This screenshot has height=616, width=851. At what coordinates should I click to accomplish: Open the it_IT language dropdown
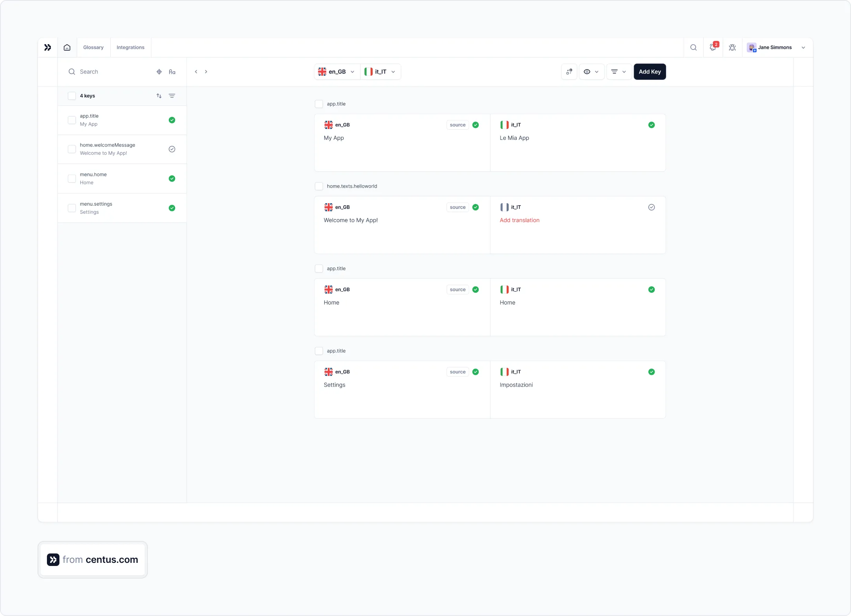click(x=381, y=72)
